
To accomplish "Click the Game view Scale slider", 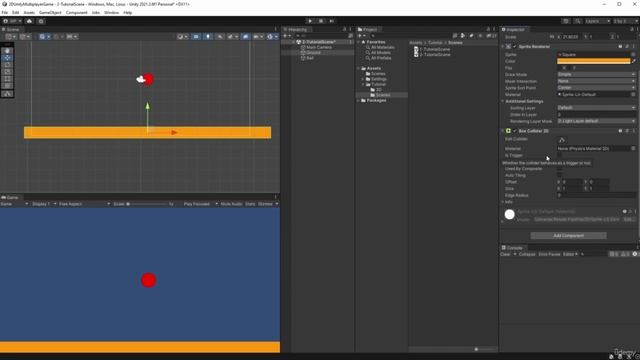I will click(x=148, y=204).
